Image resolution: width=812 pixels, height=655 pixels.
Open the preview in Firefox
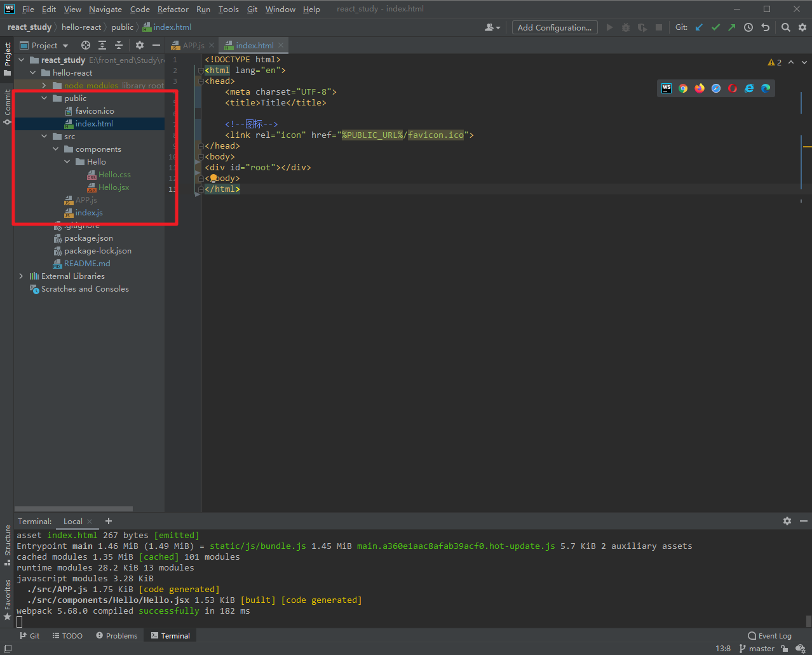(x=700, y=88)
